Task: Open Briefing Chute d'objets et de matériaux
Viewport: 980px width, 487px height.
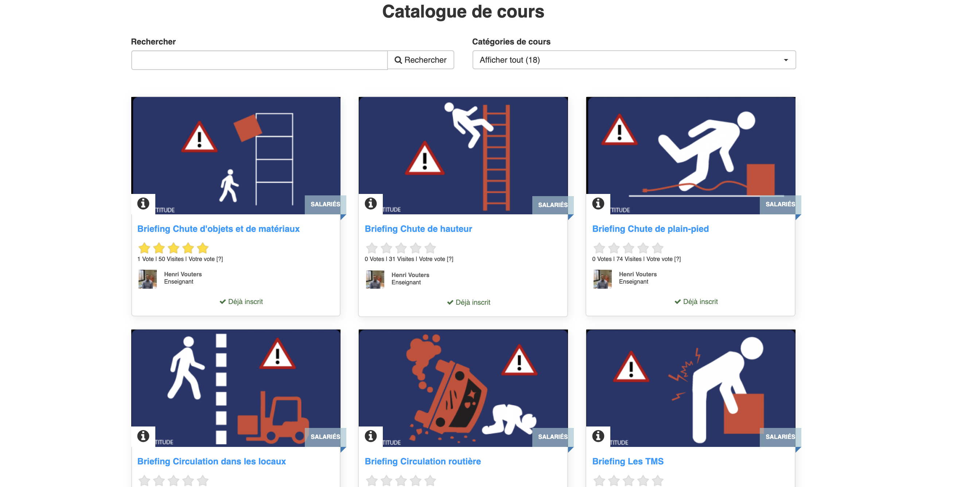Action: (218, 229)
